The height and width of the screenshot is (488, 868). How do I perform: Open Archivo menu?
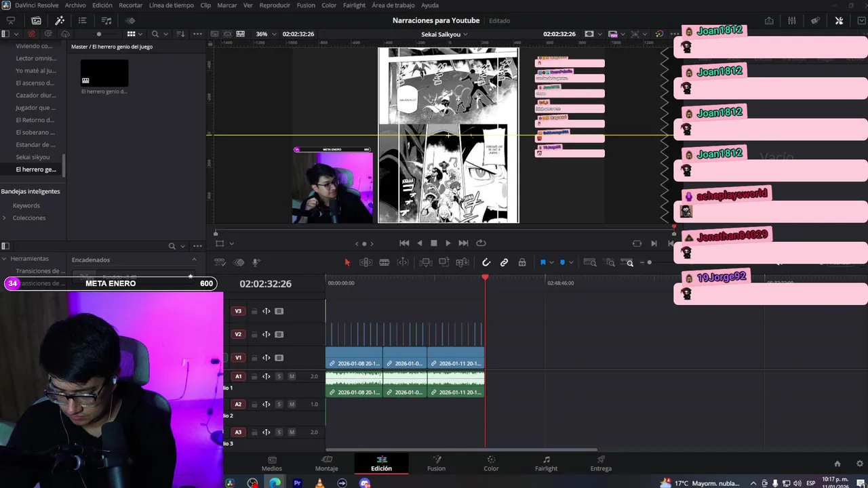click(x=75, y=5)
